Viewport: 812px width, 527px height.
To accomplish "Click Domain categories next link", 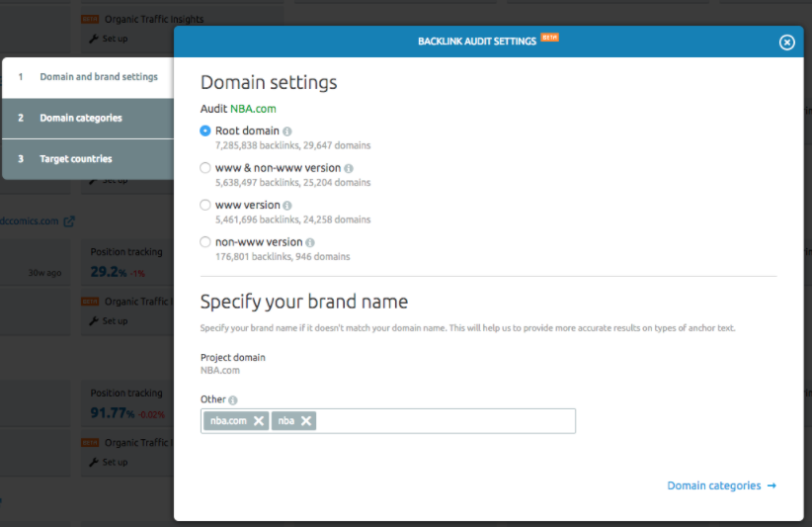I will 721,485.
